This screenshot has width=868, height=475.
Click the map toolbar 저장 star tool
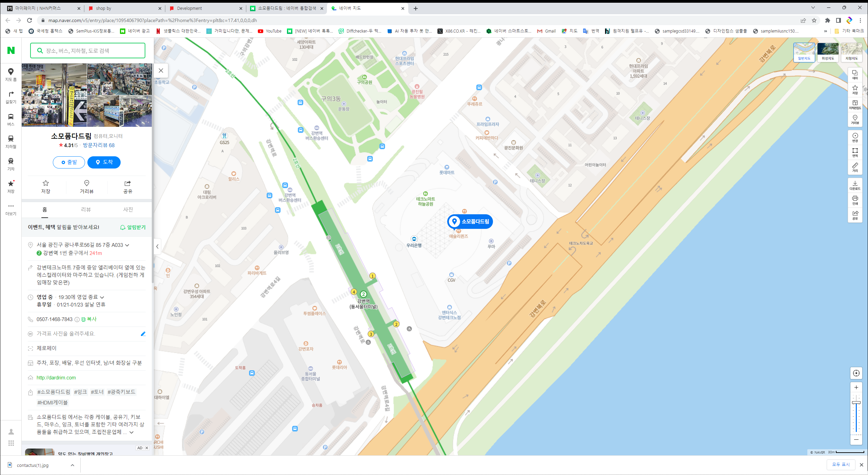pyautogui.click(x=855, y=90)
